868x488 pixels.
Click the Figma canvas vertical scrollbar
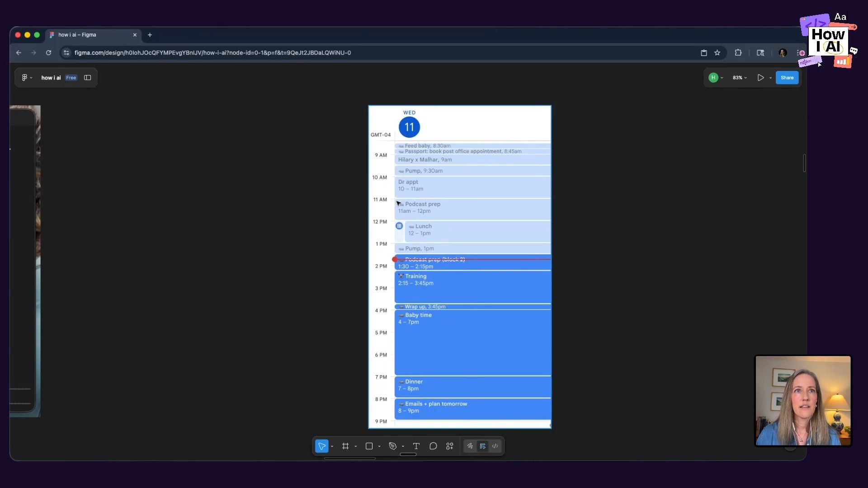tap(804, 163)
